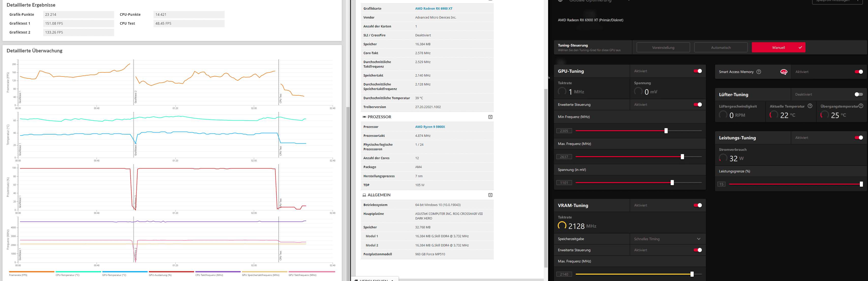Collapse the ALLGEMEIN section

[x=490, y=195]
